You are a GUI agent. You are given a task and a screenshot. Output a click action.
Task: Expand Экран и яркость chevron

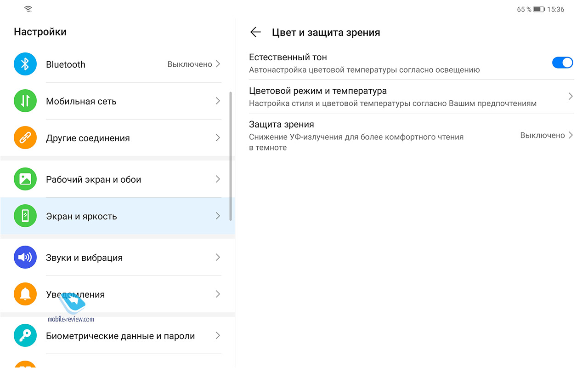[x=218, y=216]
